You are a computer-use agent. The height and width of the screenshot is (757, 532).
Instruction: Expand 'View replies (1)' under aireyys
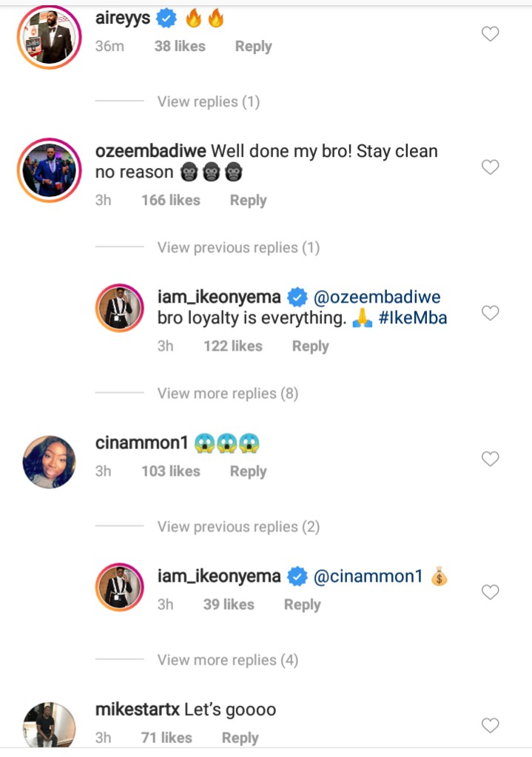point(208,101)
